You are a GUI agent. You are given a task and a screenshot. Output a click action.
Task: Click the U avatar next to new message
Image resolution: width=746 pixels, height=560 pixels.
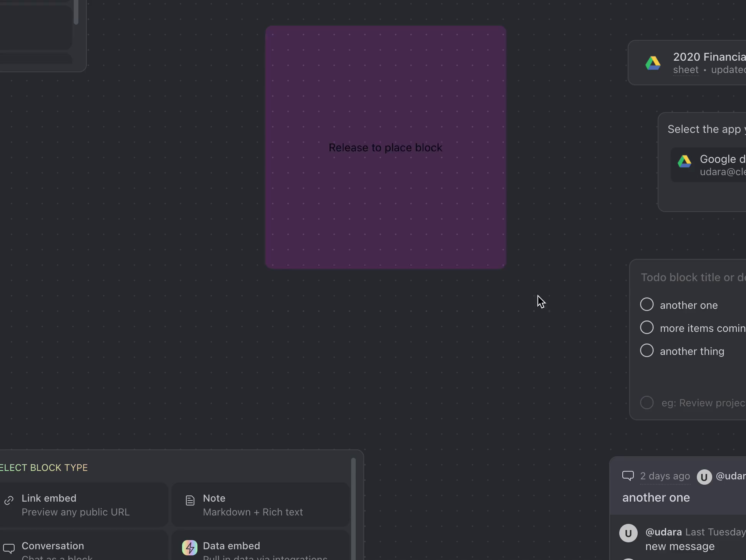coord(628,533)
